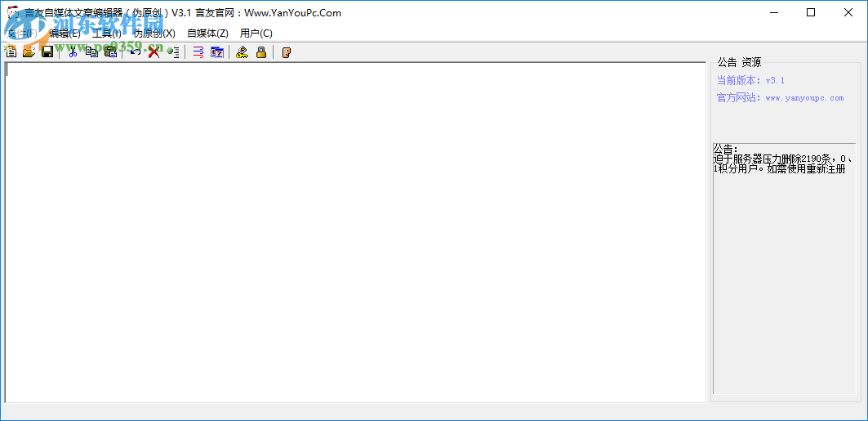The height and width of the screenshot is (421, 868).
Task: Click the Save floppy disk icon
Action: (47, 52)
